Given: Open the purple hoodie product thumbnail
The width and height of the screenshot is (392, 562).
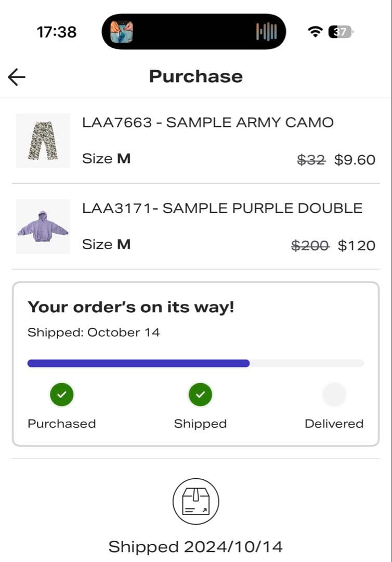Looking at the screenshot, I should click(x=43, y=226).
